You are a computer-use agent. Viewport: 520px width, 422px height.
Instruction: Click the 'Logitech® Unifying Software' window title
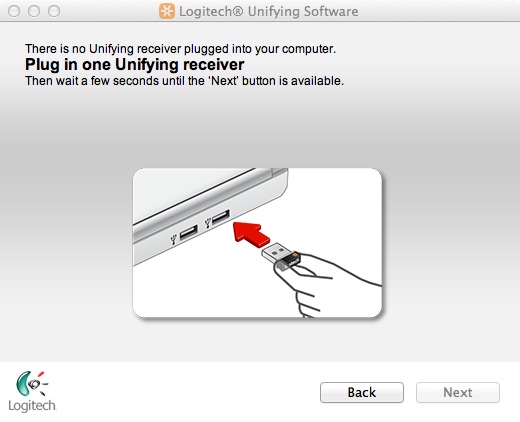pos(269,11)
